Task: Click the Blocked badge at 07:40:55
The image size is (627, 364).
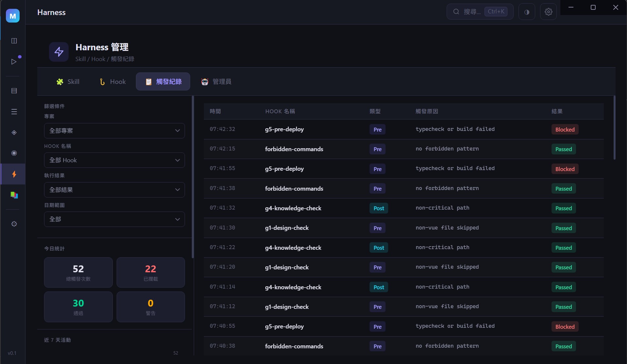Action: point(565,327)
